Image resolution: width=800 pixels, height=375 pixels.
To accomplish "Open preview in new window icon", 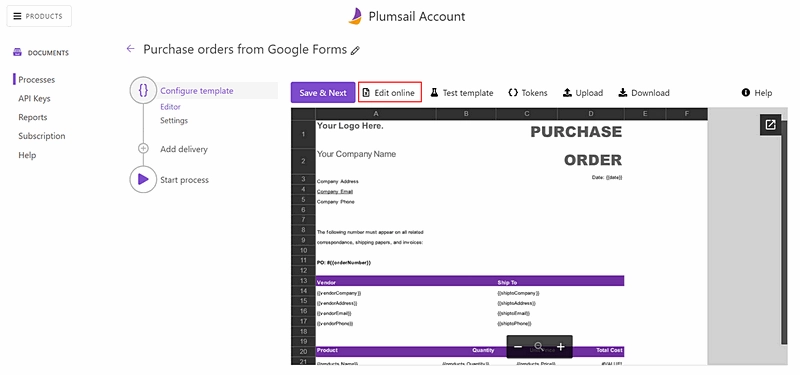I will pyautogui.click(x=770, y=124).
